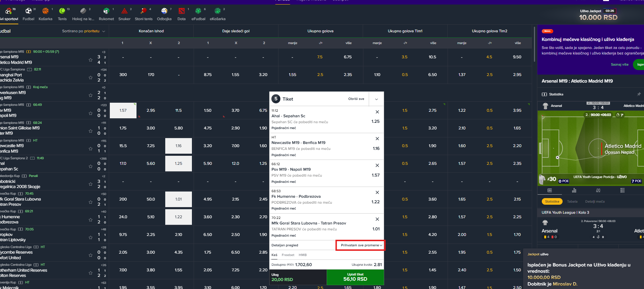This screenshot has height=289, width=644.
Task: Collapse the Tiket panel with chevron
Action: point(377,99)
